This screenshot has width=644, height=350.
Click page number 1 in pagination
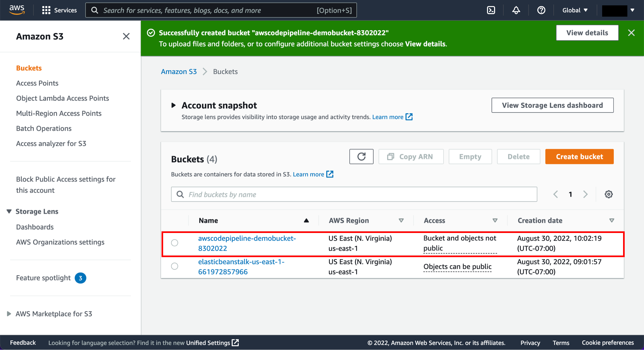point(570,194)
